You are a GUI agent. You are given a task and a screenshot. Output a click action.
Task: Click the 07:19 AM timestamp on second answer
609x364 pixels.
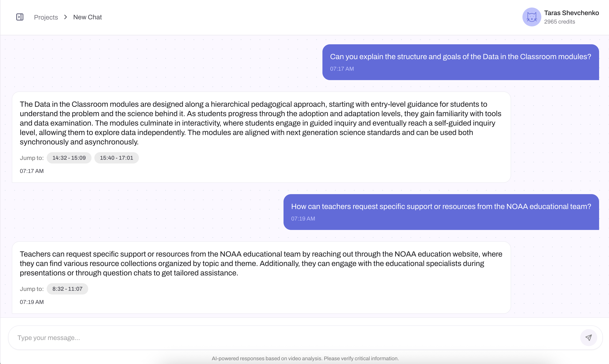pos(32,302)
